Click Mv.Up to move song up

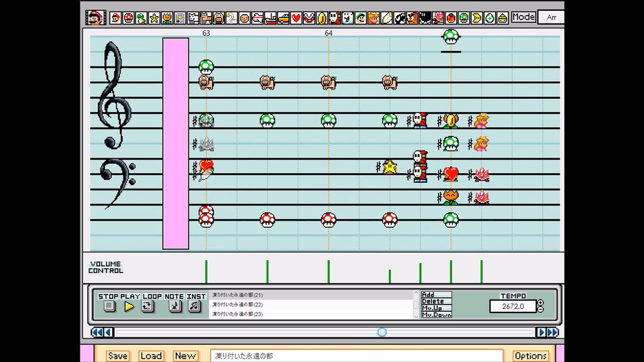click(x=436, y=308)
